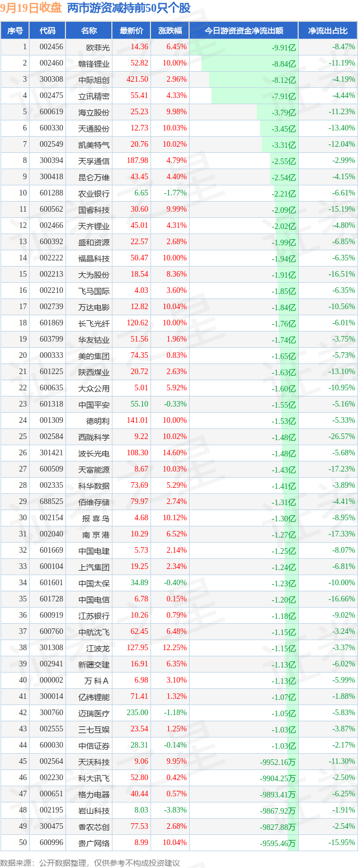
Task: Click the 名称 column header
Action: coord(88,31)
